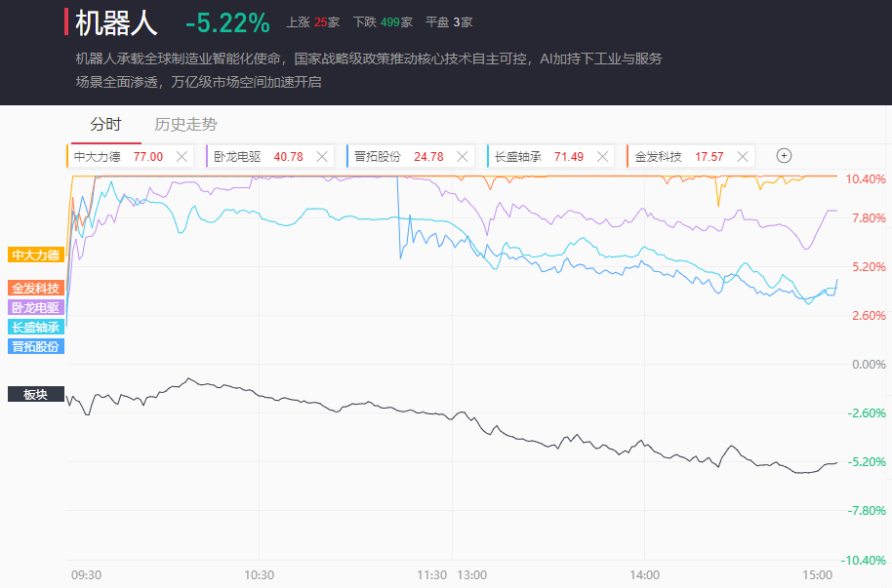Viewport: 892px width, 588px height.
Task: Click the 中大力德 yellow legend label
Action: click(x=36, y=255)
